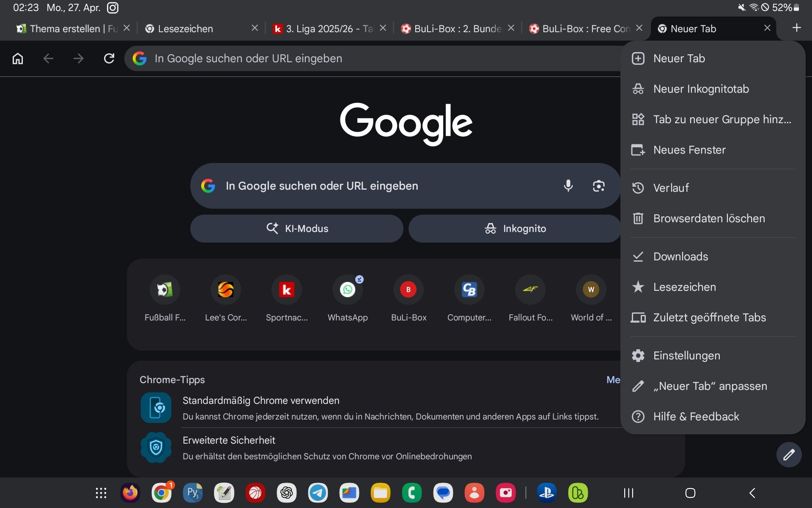
Task: Reload the page with refresh icon
Action: point(109,58)
